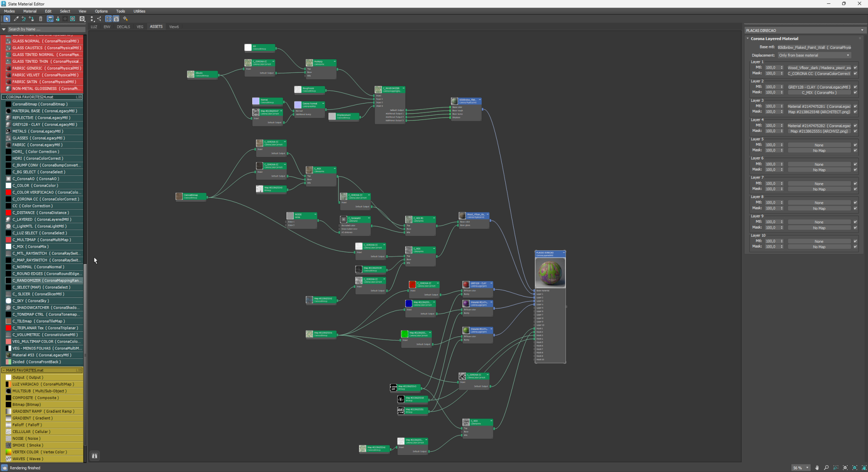
Task: Select C_RANDOMIZER in the material list
Action: (x=45, y=280)
